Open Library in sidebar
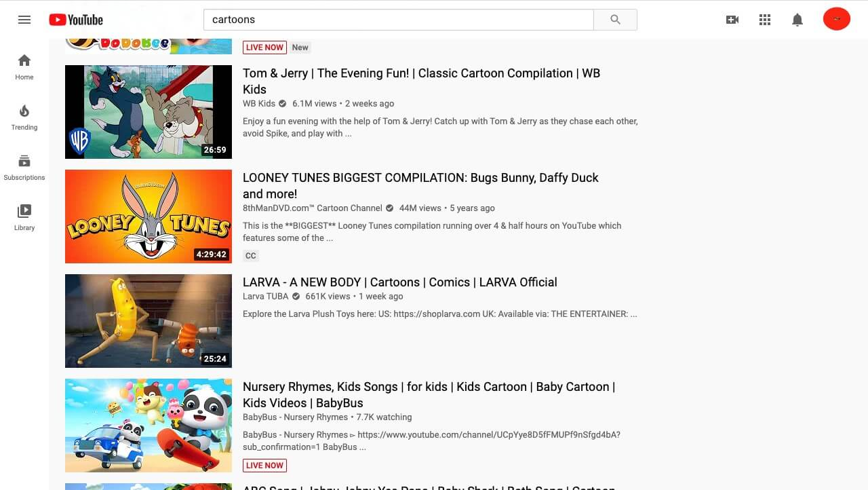The height and width of the screenshot is (490, 868). pos(24,217)
